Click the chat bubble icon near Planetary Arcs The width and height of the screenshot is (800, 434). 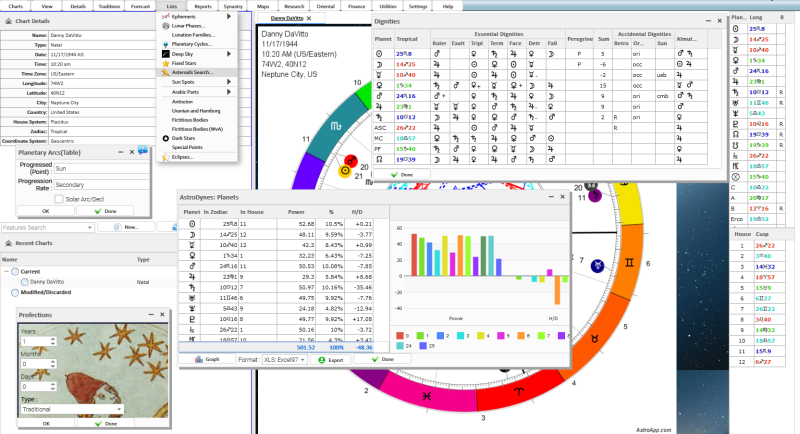(x=141, y=152)
